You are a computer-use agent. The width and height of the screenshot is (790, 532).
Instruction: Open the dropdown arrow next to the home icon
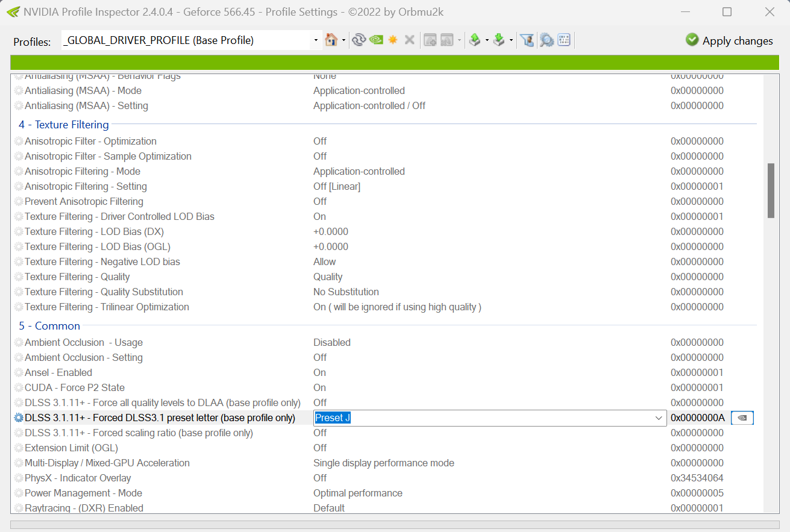(x=343, y=40)
